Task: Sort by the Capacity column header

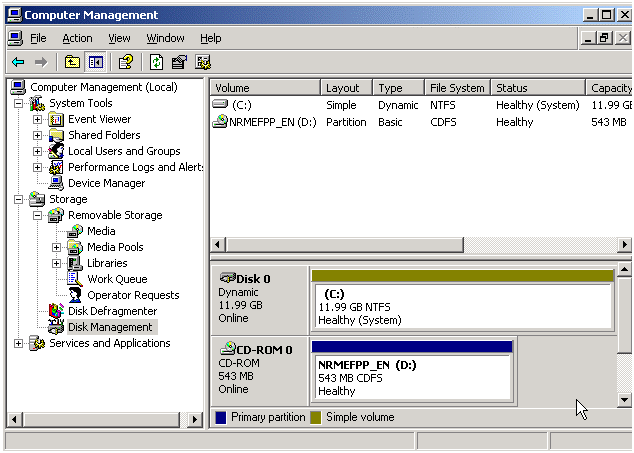Action: pos(609,88)
